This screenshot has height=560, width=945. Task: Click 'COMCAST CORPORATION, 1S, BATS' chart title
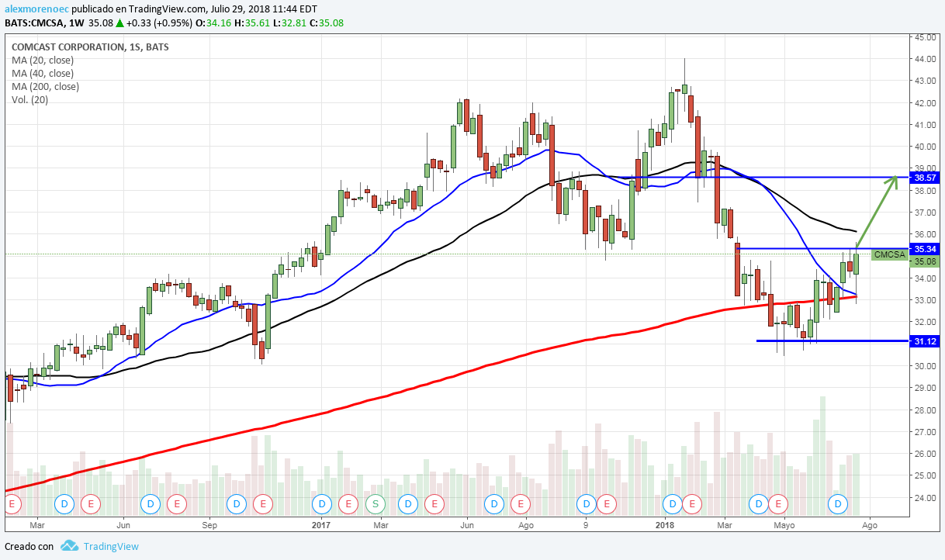point(90,47)
